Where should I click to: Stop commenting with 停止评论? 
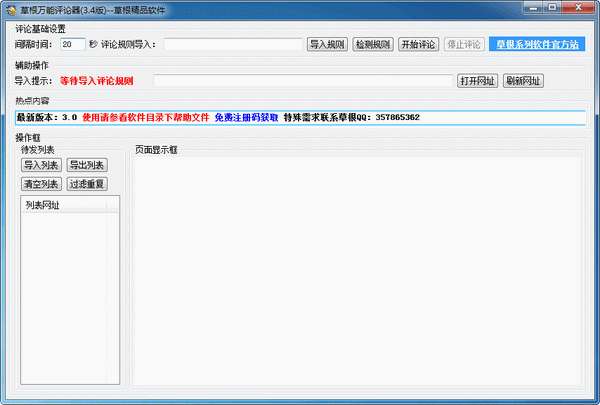463,44
